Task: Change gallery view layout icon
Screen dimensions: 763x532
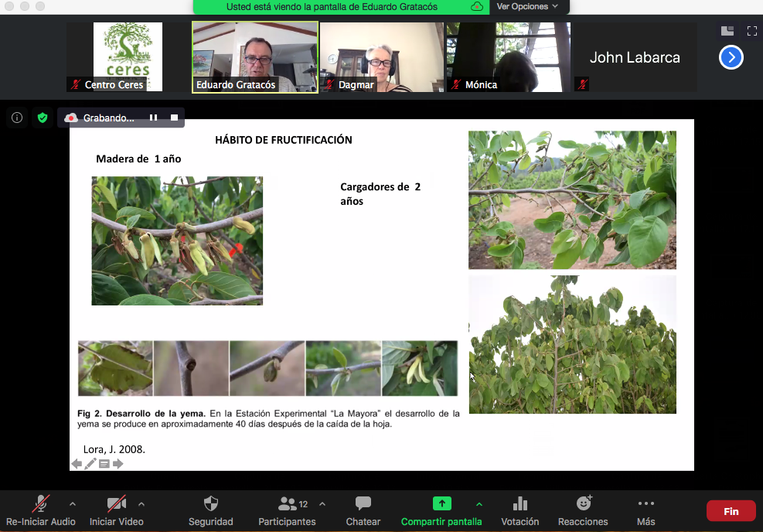Action: 727,31
